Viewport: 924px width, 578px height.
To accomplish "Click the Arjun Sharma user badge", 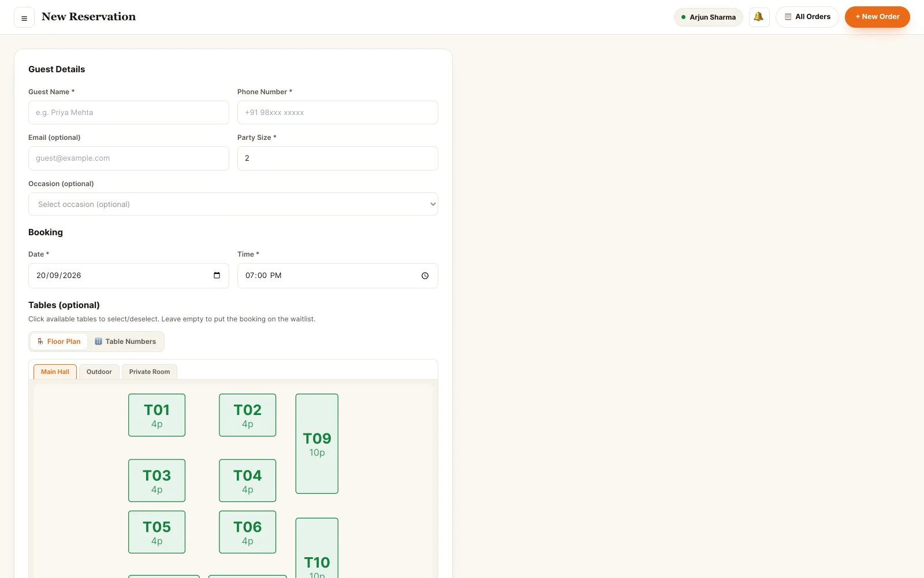I will tap(709, 17).
